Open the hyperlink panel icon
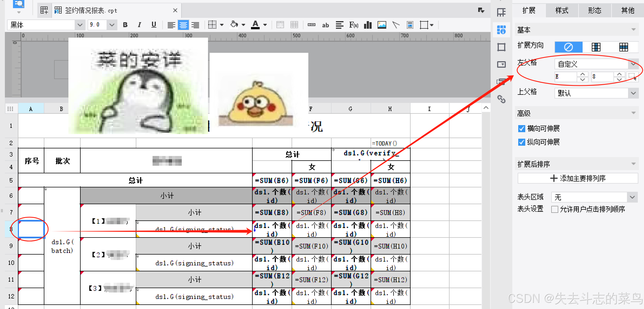644x309 pixels. pyautogui.click(x=501, y=99)
